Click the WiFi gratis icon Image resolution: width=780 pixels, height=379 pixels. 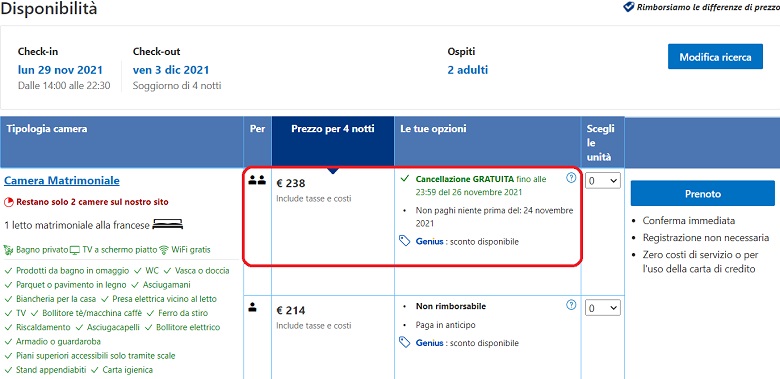click(x=164, y=249)
